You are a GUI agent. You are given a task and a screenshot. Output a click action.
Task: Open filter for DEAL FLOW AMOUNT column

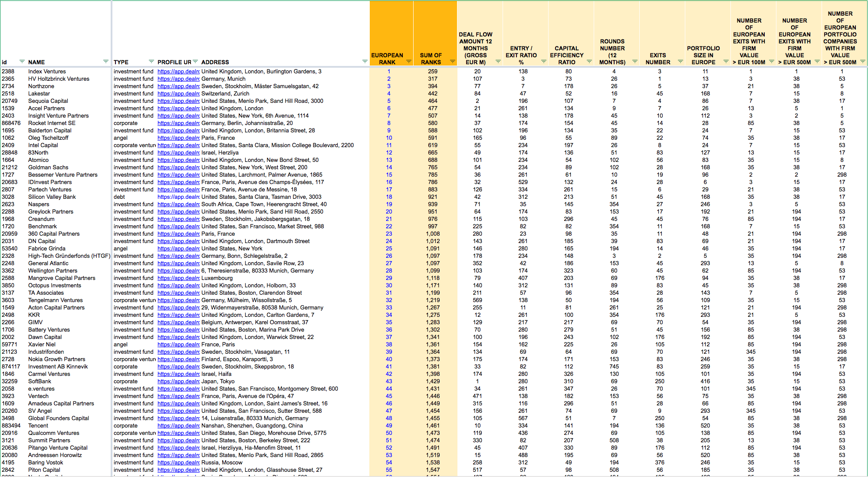click(498, 62)
